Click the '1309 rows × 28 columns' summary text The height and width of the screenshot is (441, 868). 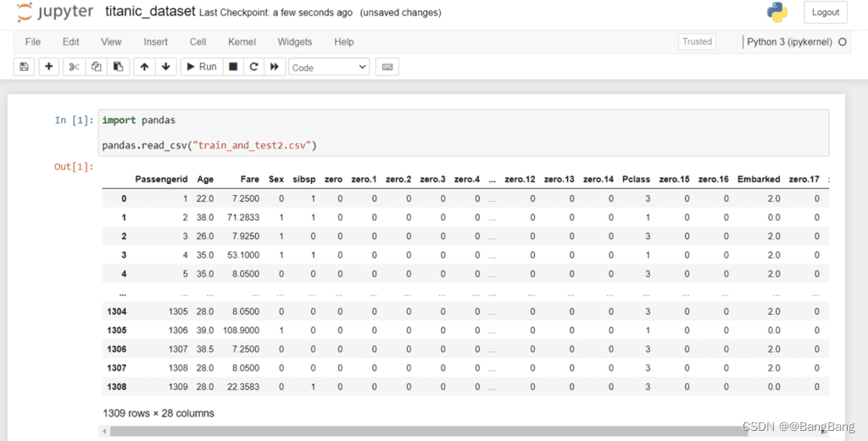tap(159, 413)
